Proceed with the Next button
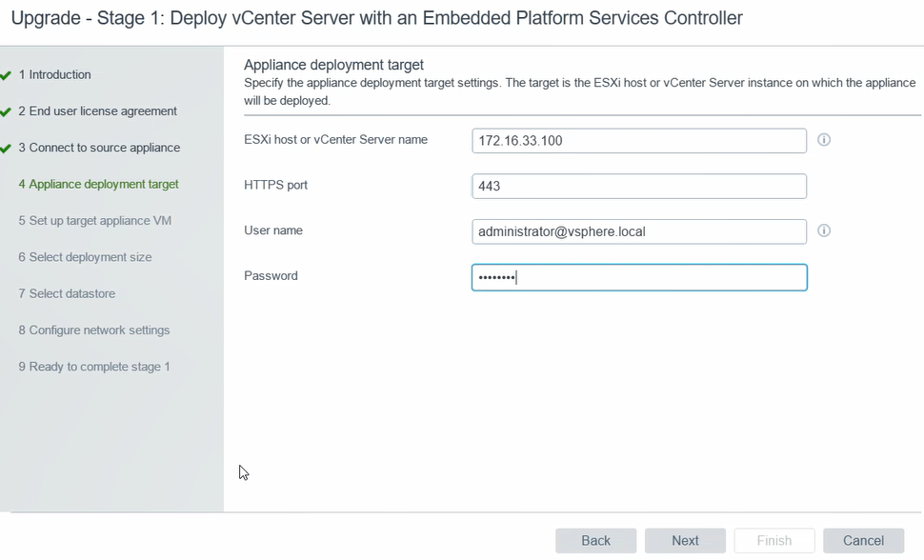924x560 pixels. [x=685, y=541]
